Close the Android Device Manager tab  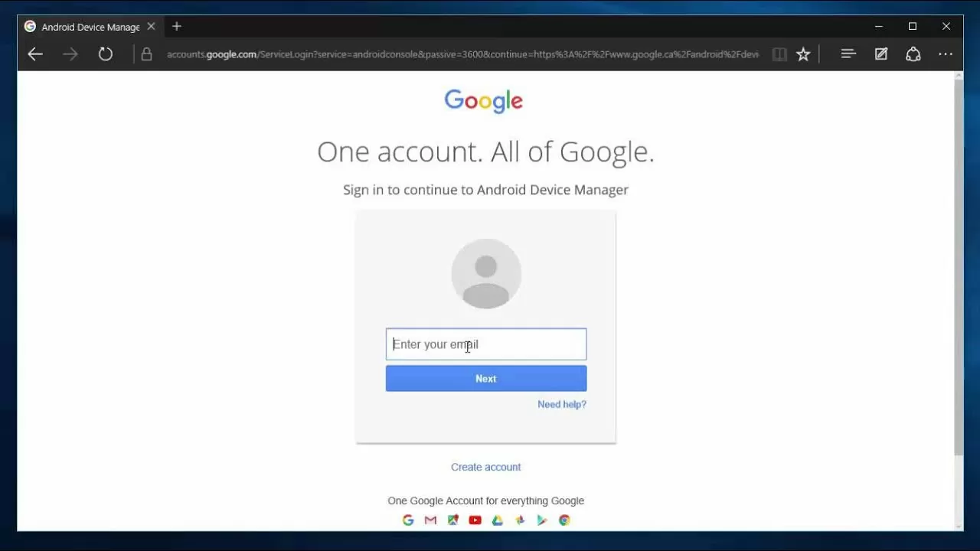tap(151, 26)
